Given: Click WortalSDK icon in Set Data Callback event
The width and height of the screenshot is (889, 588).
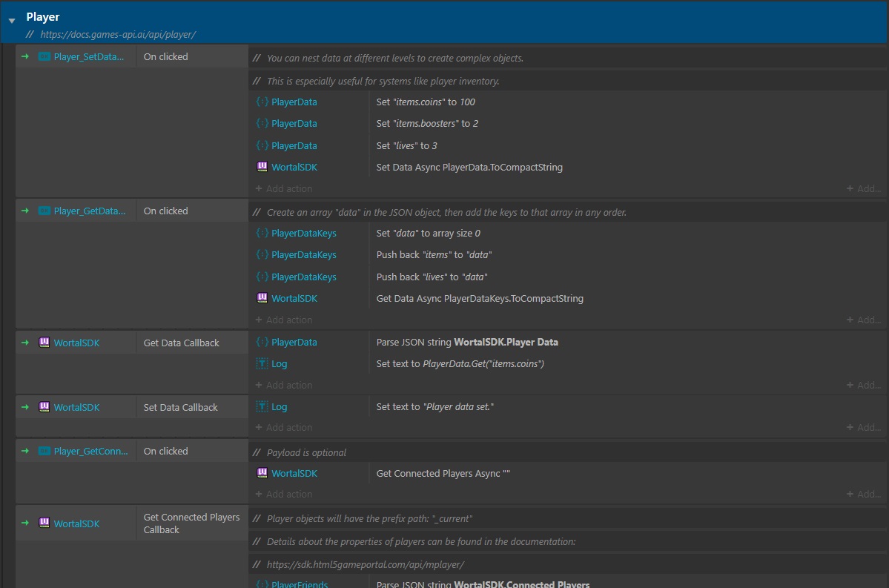Looking at the screenshot, I should (x=44, y=407).
